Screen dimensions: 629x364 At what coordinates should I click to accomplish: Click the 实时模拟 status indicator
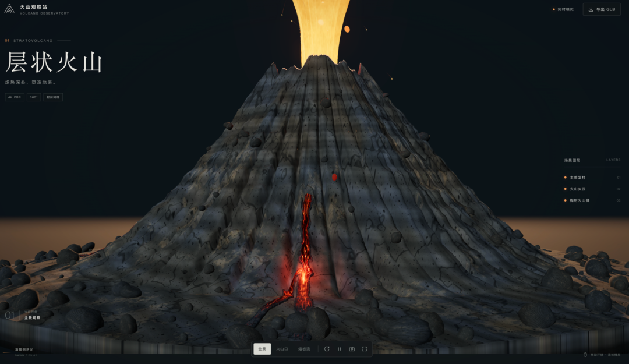coord(563,9)
